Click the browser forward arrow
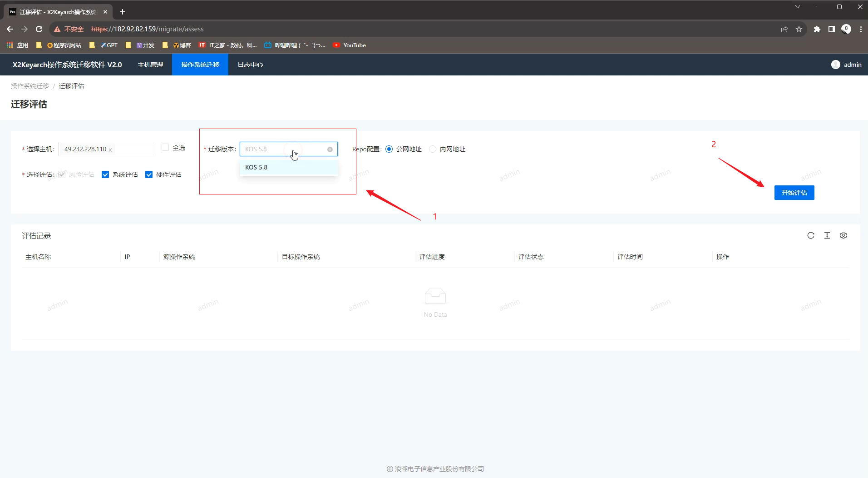The width and height of the screenshot is (868, 478). pos(25,29)
